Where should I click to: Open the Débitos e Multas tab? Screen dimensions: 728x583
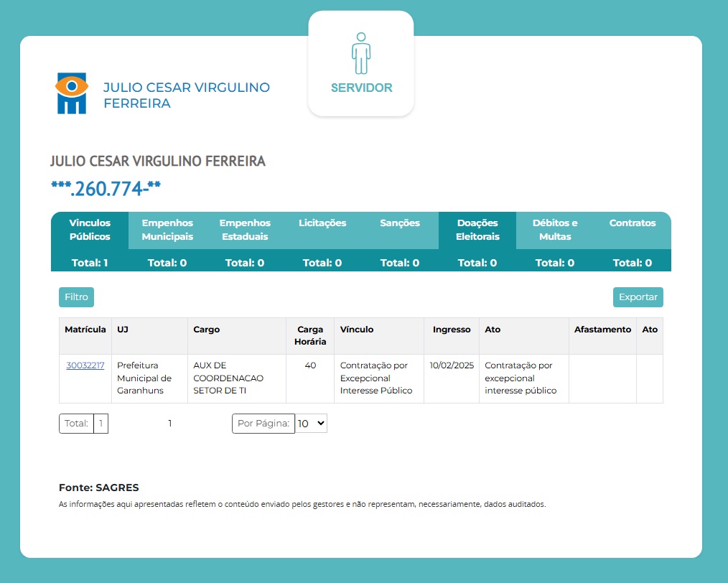coord(555,230)
